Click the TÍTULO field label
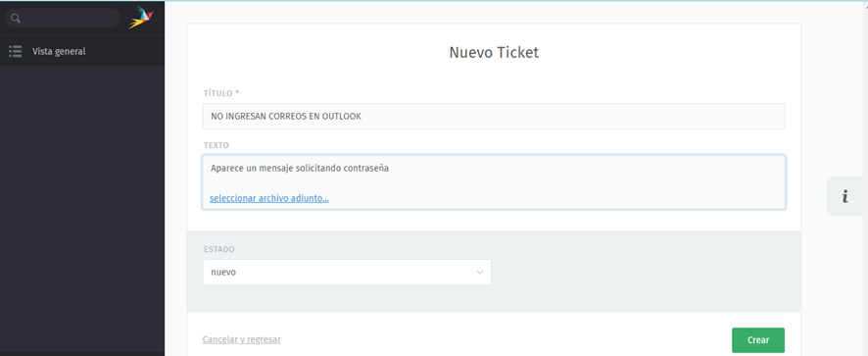868x356 pixels. click(221, 93)
